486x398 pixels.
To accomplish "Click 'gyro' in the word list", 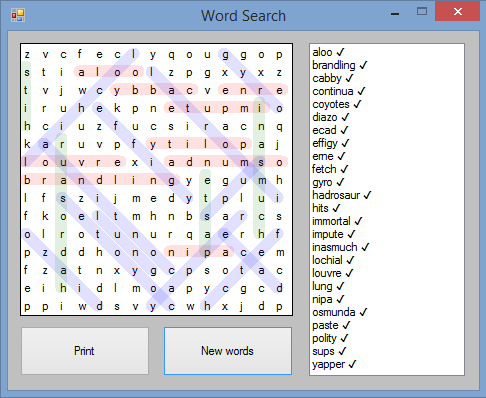I will click(328, 182).
